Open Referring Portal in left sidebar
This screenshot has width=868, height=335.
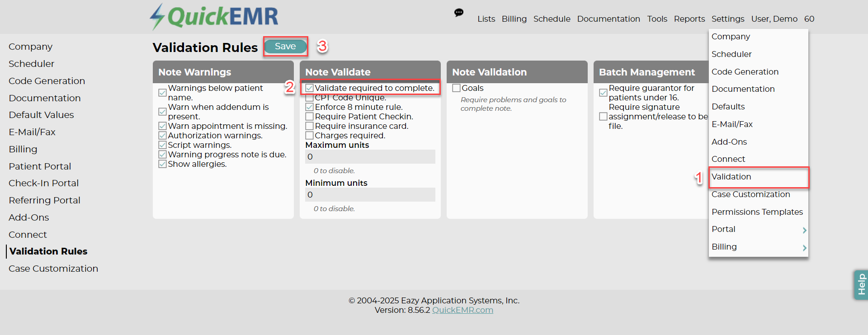click(x=45, y=200)
